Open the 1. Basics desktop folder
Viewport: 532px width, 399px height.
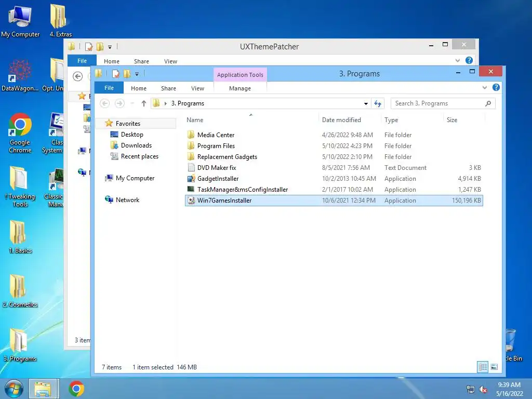tap(20, 237)
